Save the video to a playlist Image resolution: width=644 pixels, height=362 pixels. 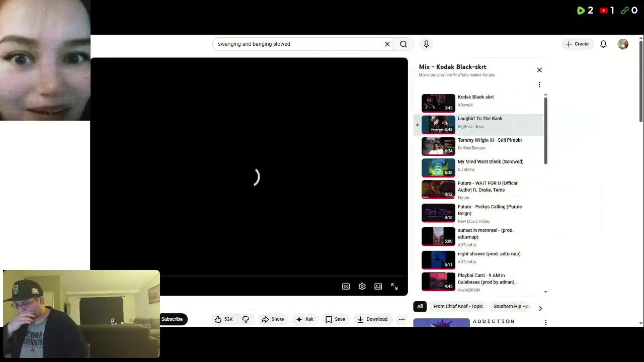335,319
